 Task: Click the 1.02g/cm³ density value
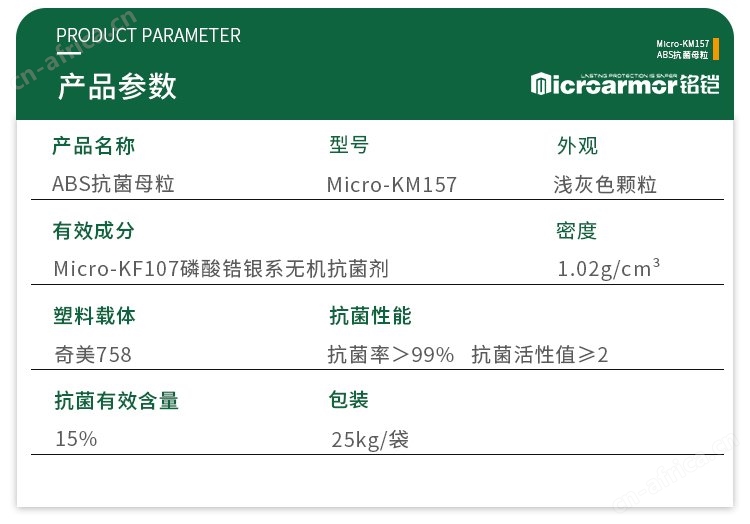point(609,268)
